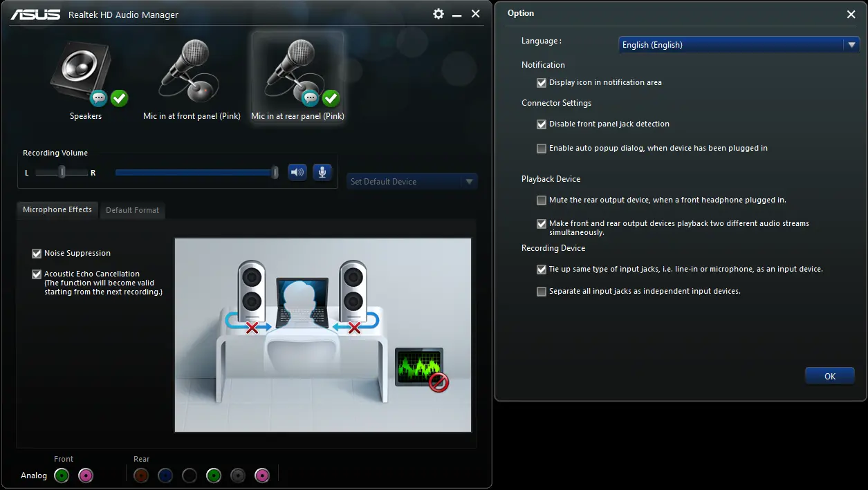Toggle the Noise Suppression checkbox
This screenshot has width=868, height=490.
37,254
